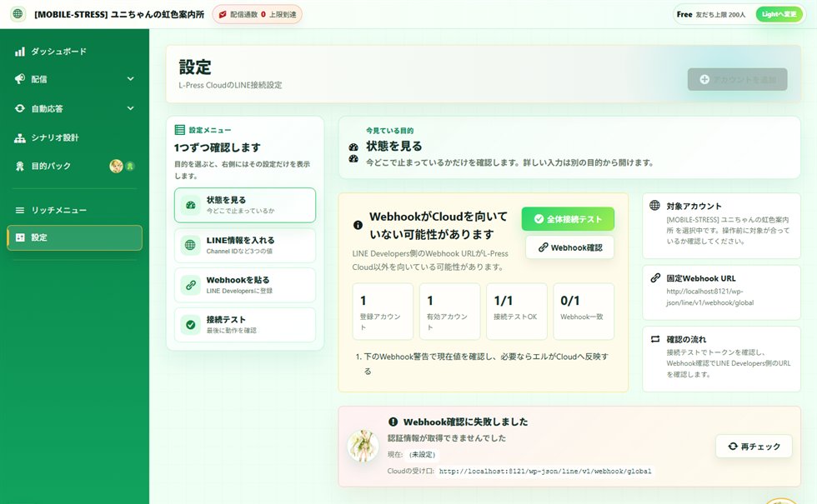This screenshot has height=504, width=817.
Task: Click the アカウントを追加 button
Action: click(x=737, y=79)
